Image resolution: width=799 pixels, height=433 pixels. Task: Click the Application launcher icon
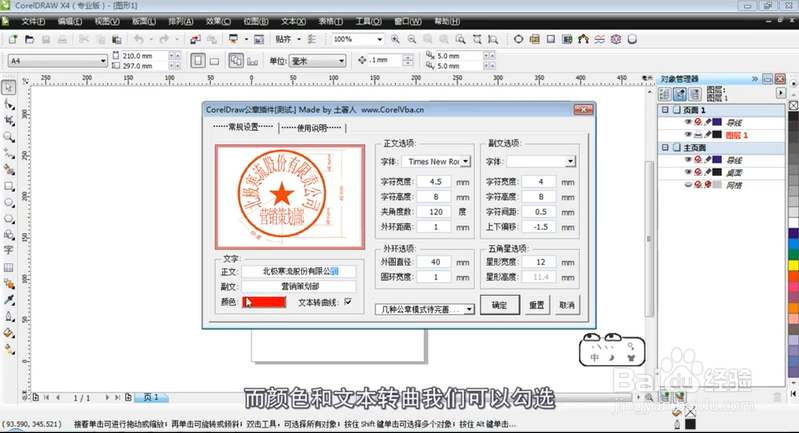[x=233, y=39]
